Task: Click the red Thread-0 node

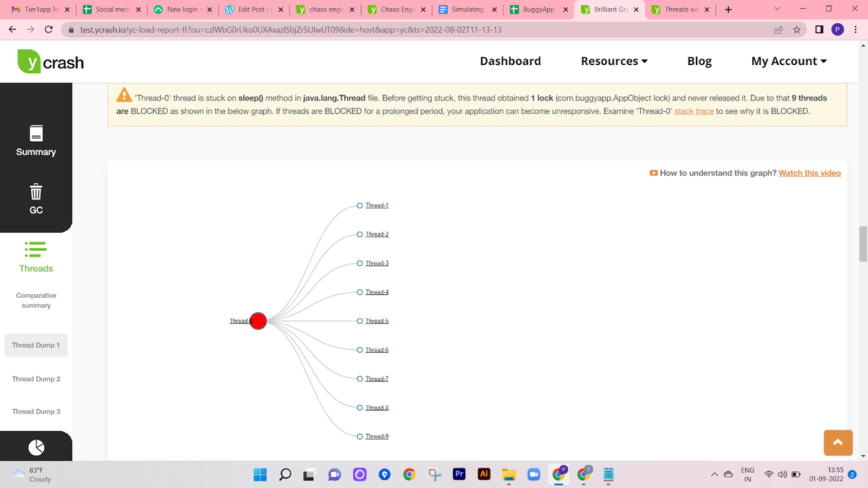Action: 258,321
